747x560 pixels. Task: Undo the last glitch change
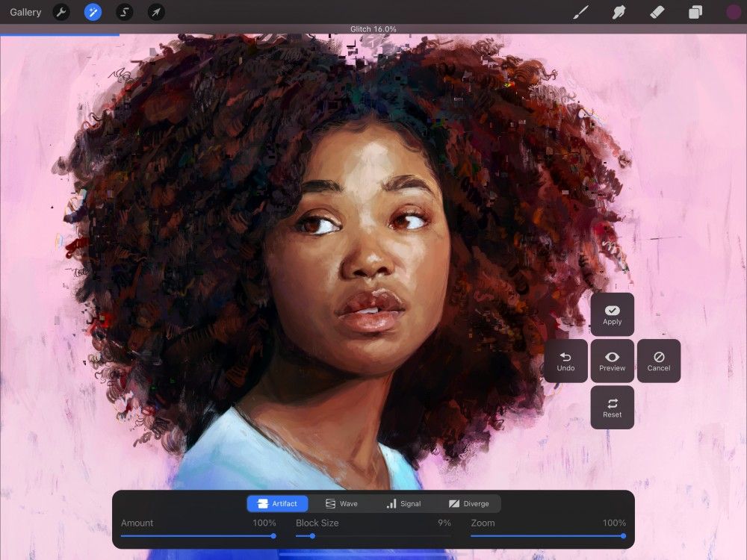click(565, 361)
